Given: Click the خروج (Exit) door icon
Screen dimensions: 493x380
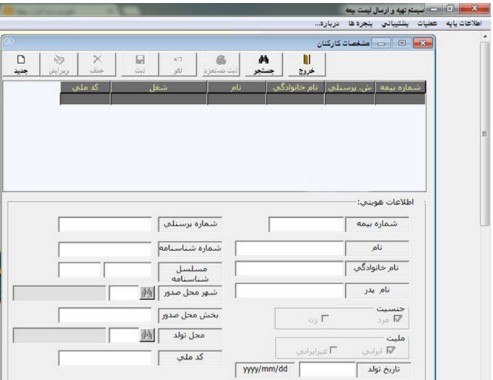Looking at the screenshot, I should coord(307,64).
